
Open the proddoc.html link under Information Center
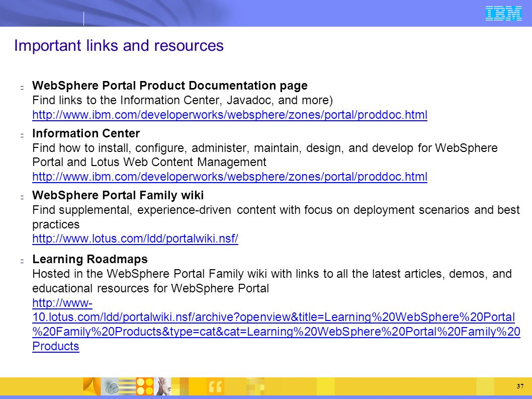tap(230, 177)
